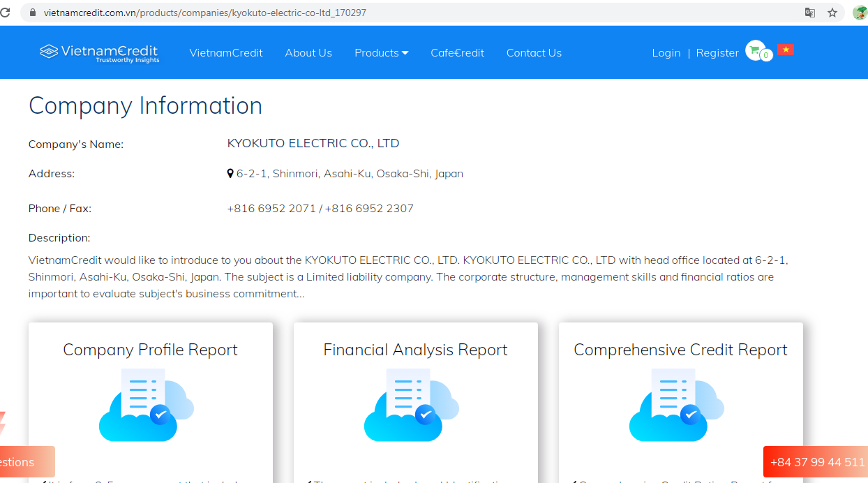The height and width of the screenshot is (483, 868).
Task: Click the phone number +816 6952 2071
Action: [x=271, y=209]
